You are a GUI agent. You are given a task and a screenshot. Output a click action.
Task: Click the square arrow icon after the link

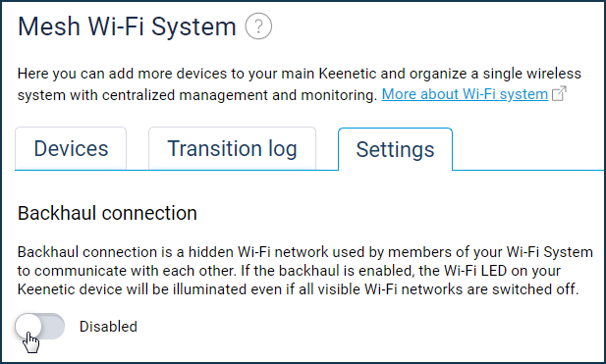[559, 93]
